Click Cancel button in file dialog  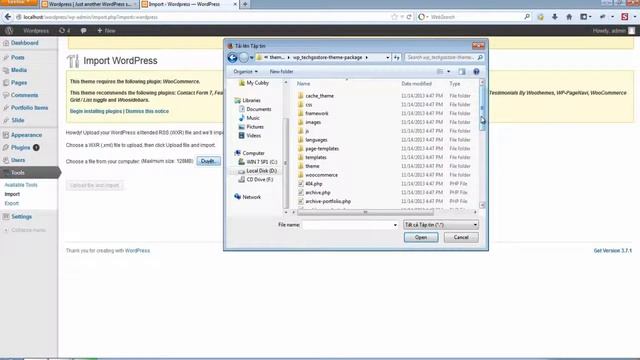pyautogui.click(x=461, y=237)
